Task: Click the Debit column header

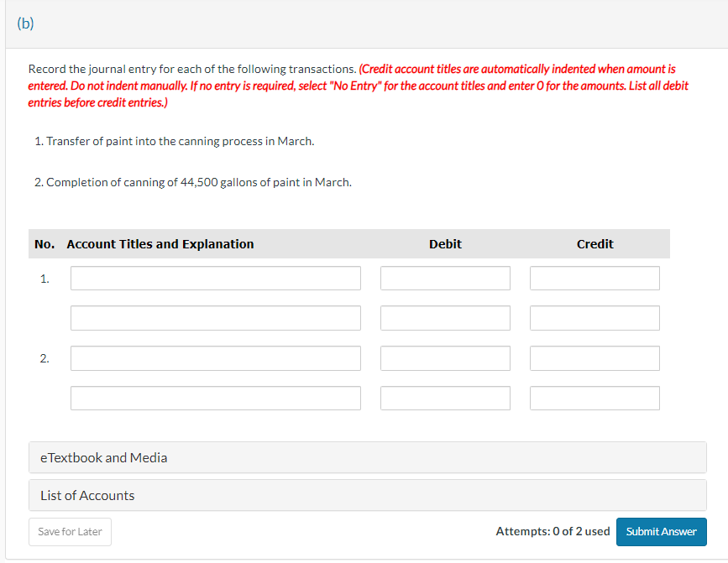Action: pyautogui.click(x=445, y=244)
